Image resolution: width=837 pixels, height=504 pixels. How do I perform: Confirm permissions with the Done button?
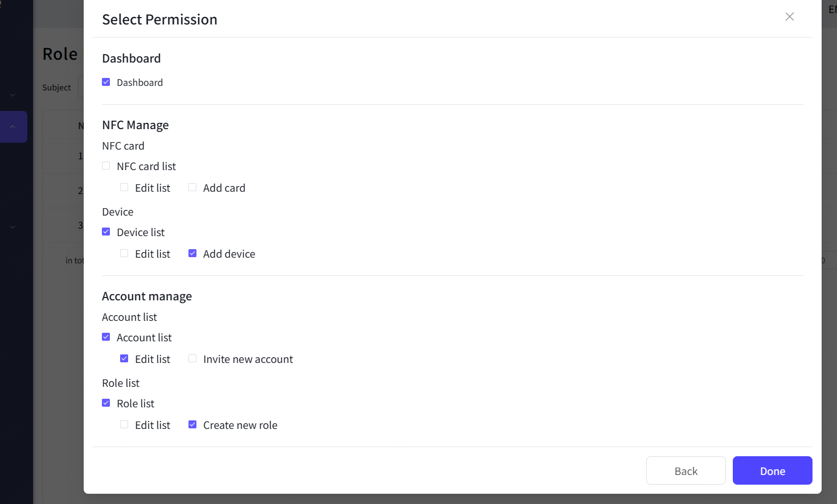[772, 470]
